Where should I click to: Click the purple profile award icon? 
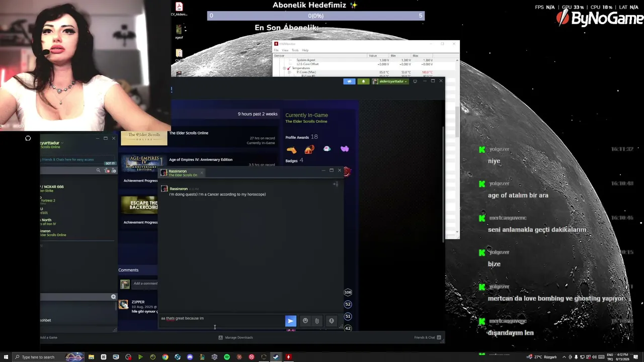point(345,149)
